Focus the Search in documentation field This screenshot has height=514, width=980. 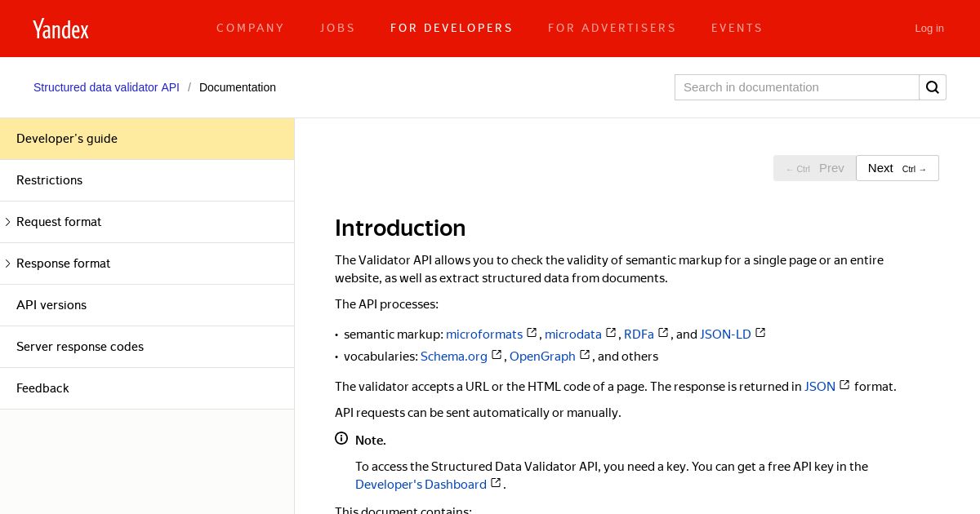coord(797,87)
